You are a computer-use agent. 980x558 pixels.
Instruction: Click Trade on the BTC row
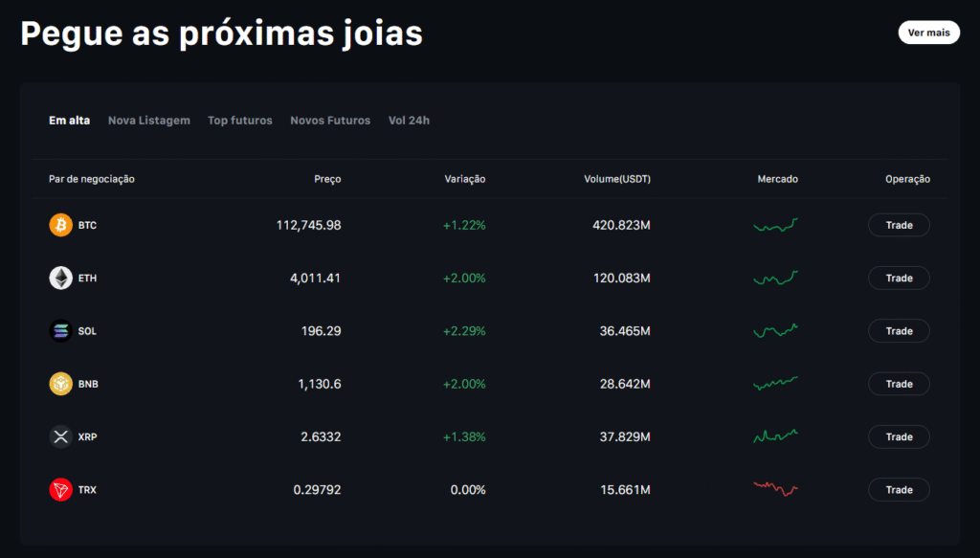click(898, 225)
